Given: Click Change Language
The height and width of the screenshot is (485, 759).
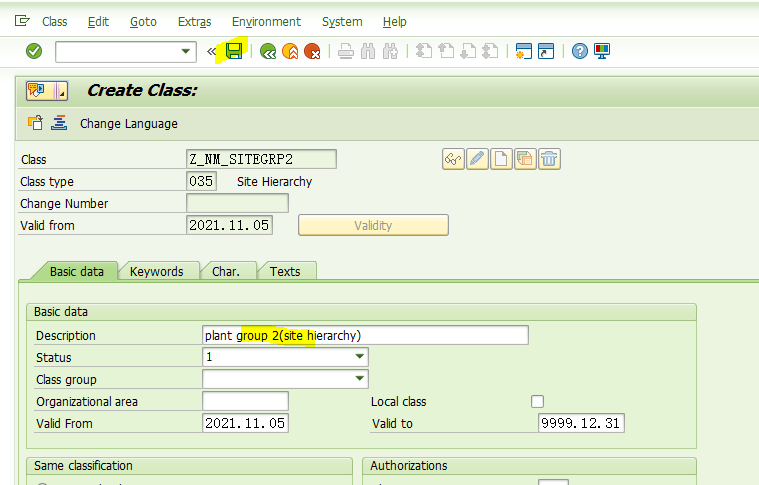Looking at the screenshot, I should point(129,124).
